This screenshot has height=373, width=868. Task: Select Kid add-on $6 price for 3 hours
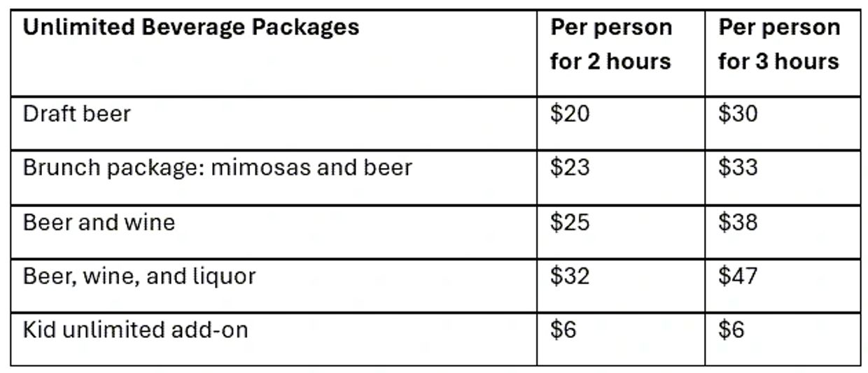point(731,330)
